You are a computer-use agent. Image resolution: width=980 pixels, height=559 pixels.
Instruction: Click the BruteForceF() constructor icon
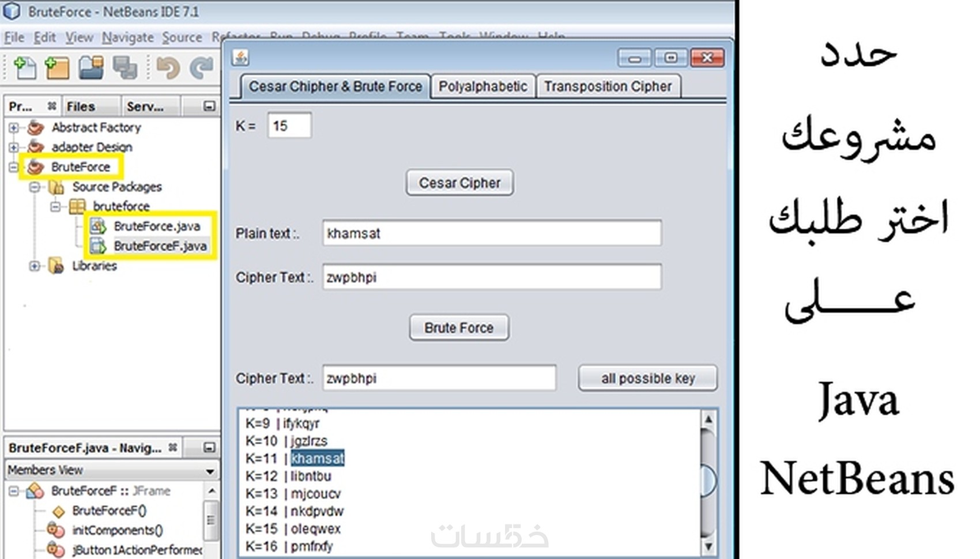point(58,511)
